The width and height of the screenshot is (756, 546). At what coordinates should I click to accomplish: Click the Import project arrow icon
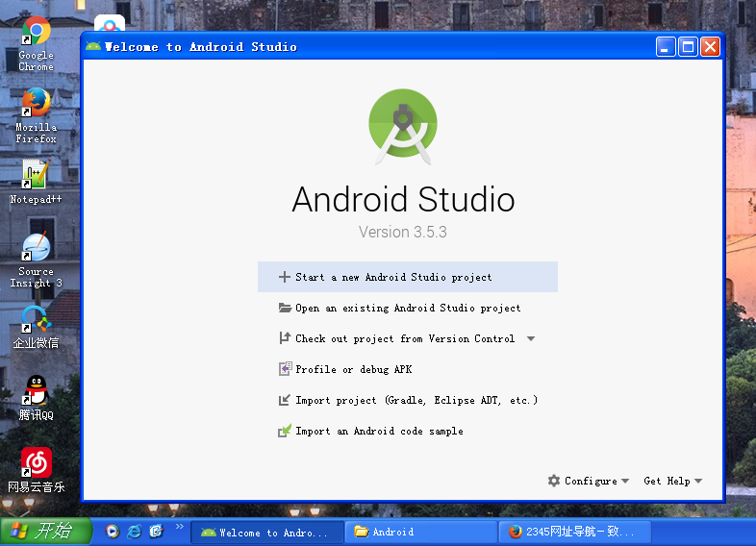(285, 400)
